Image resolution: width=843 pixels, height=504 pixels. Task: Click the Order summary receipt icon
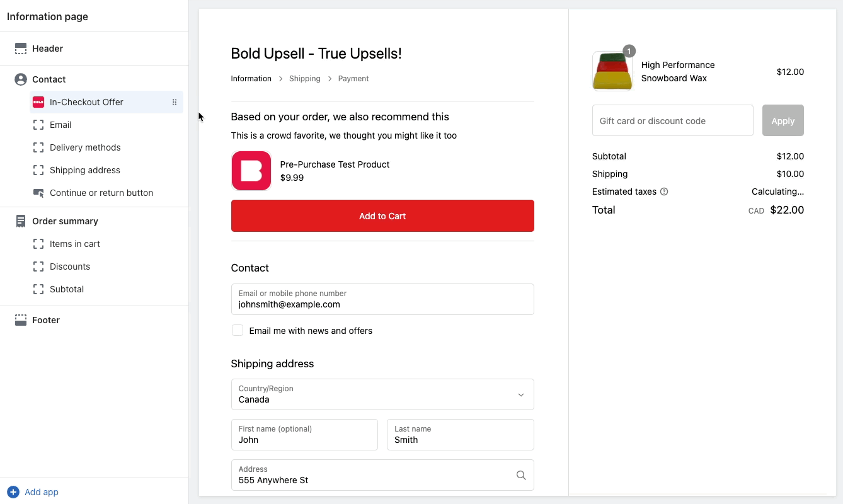tap(21, 221)
